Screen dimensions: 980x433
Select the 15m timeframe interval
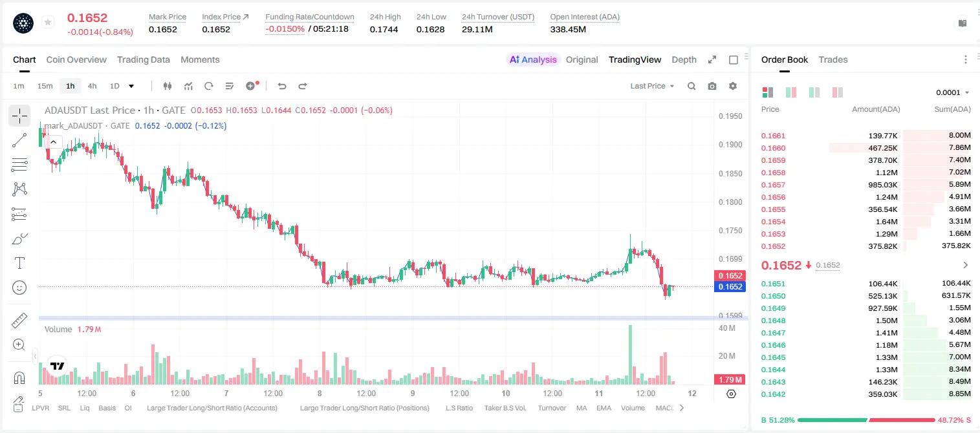tap(45, 86)
